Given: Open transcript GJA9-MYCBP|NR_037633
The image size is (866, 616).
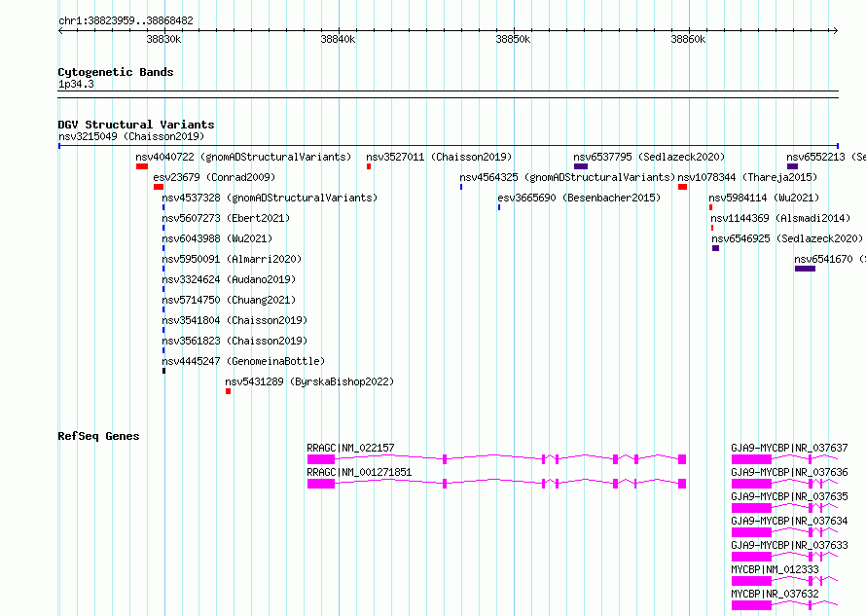Looking at the screenshot, I should pos(789,545).
